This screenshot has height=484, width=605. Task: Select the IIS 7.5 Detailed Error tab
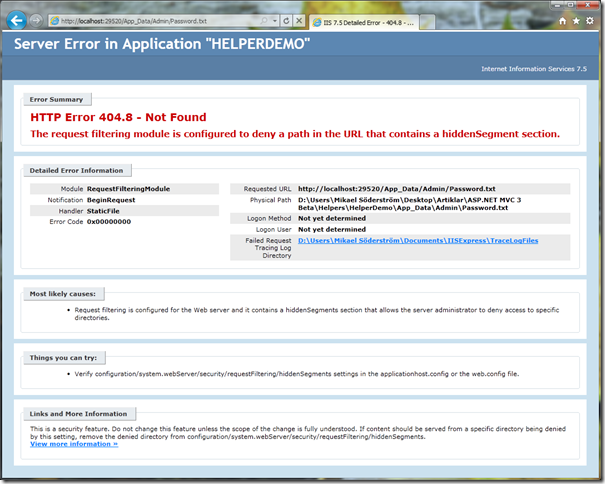pos(363,22)
